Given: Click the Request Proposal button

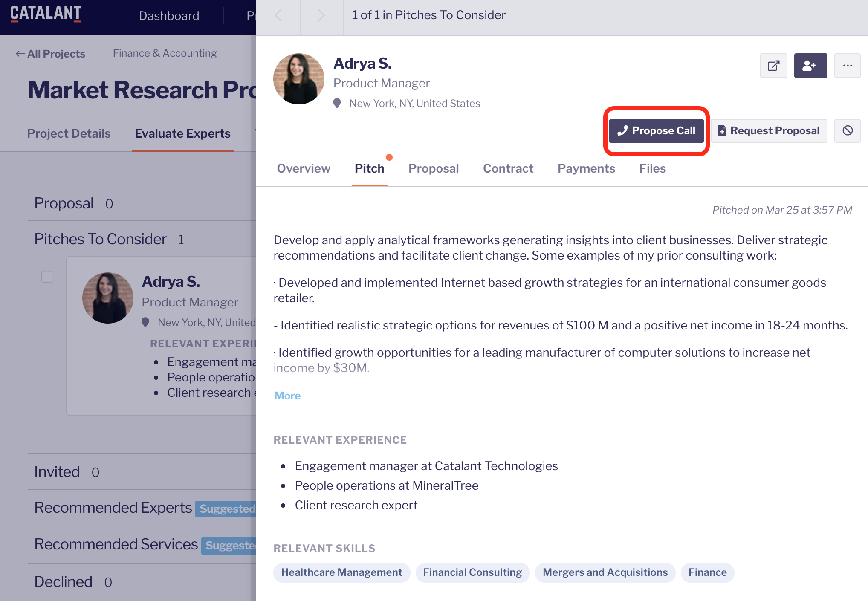Looking at the screenshot, I should [769, 130].
